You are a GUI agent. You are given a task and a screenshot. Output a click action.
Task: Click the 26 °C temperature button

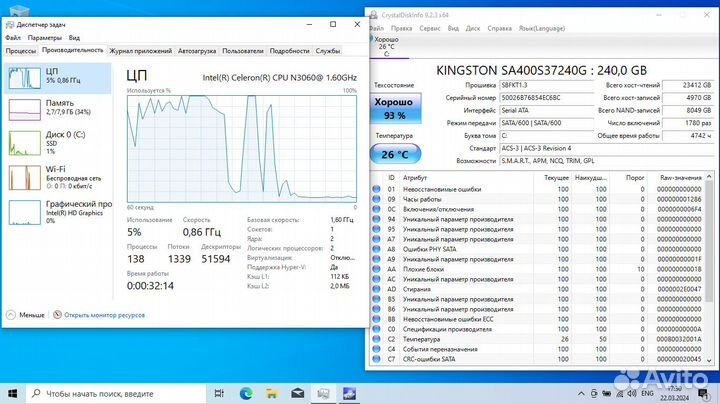click(395, 154)
